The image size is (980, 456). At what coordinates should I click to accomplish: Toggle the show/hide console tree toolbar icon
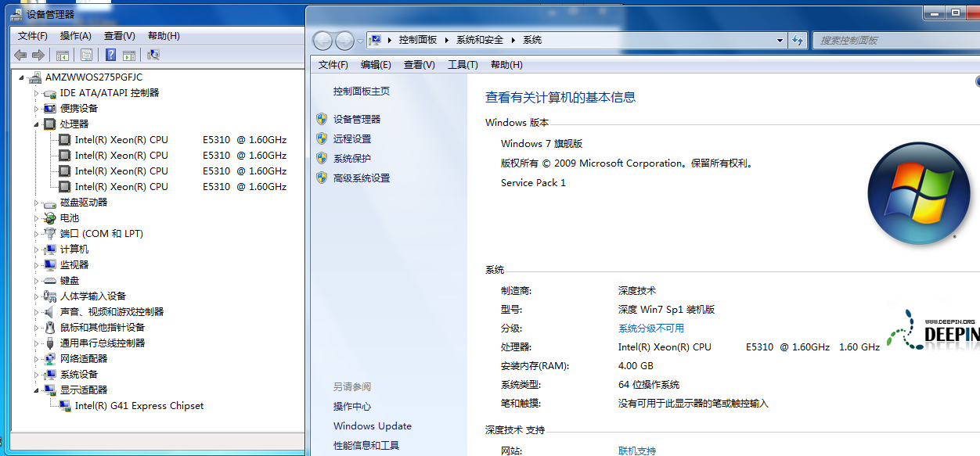[62, 55]
